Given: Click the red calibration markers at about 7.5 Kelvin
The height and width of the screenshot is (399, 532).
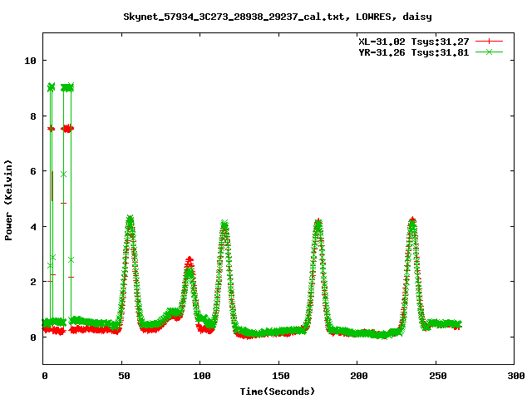Looking at the screenshot, I should (61, 129).
